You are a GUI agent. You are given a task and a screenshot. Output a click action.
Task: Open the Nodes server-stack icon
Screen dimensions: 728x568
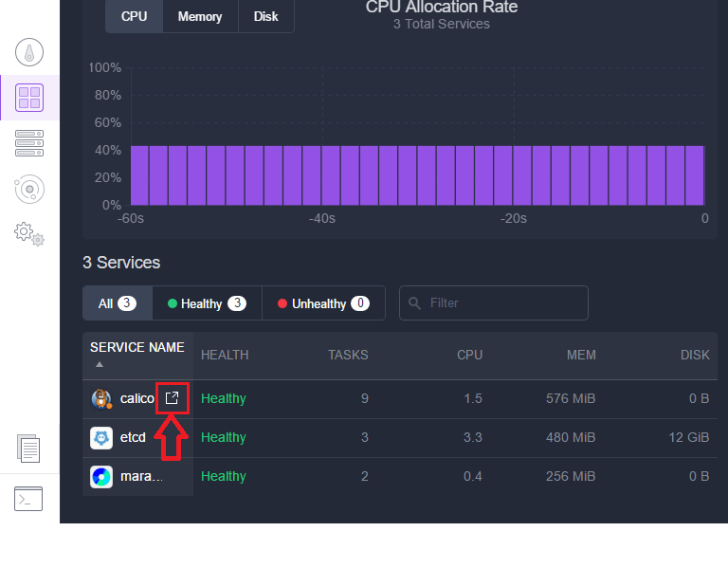pos(29,143)
